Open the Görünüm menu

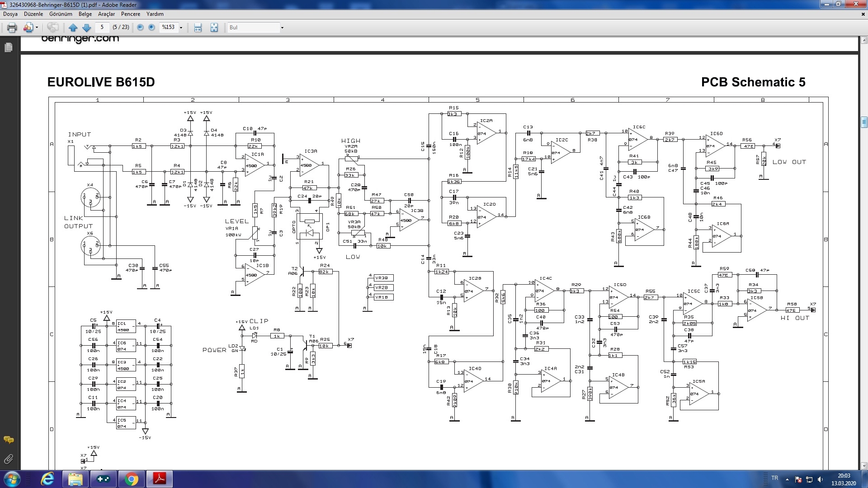pyautogui.click(x=61, y=14)
